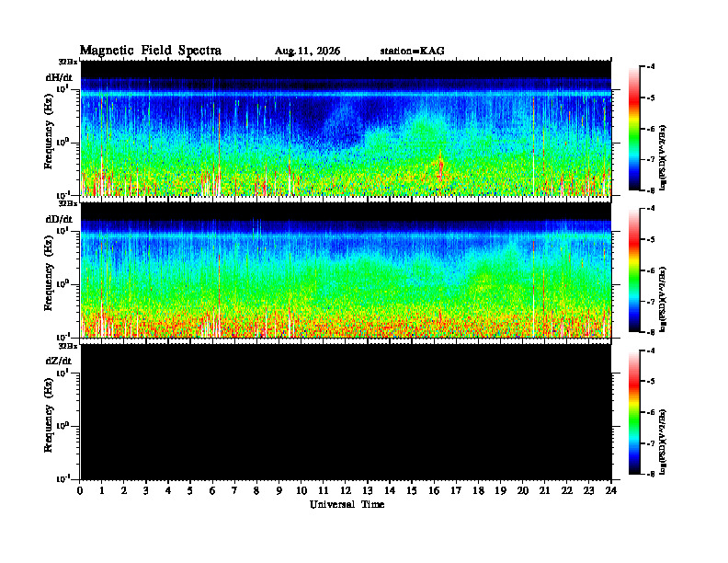The width and height of the screenshot is (728, 563).
Task: Click the log(PSD) label beside dH/dt color bar
Action: tap(664, 157)
